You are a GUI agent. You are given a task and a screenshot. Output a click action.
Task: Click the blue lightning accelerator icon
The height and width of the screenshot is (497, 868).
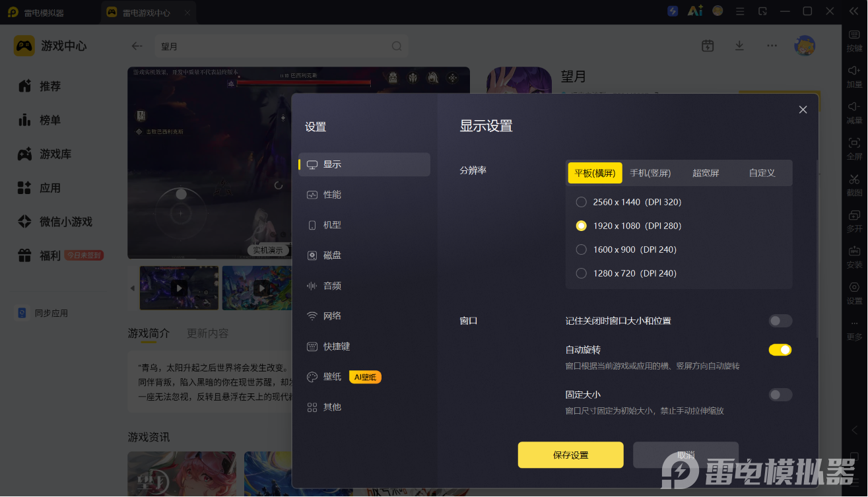coord(673,11)
